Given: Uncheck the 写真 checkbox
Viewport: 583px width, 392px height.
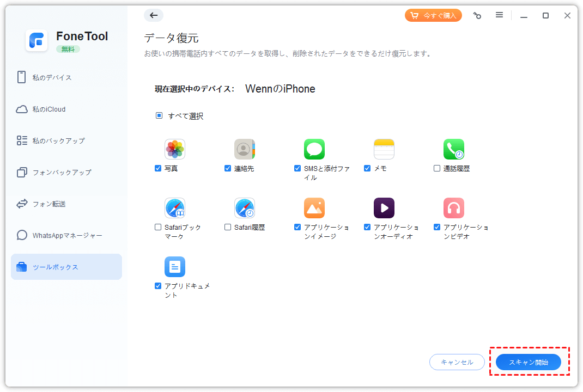Looking at the screenshot, I should point(158,169).
